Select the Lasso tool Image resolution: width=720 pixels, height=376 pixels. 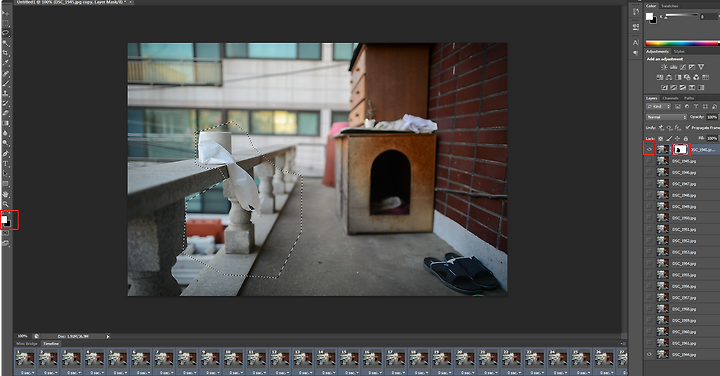click(x=6, y=33)
